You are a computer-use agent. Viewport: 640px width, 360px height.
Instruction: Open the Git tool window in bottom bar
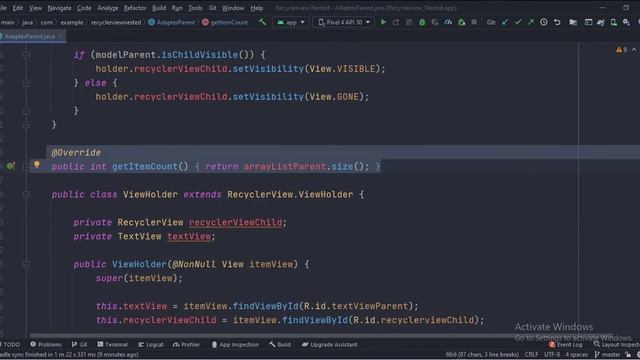80,344
